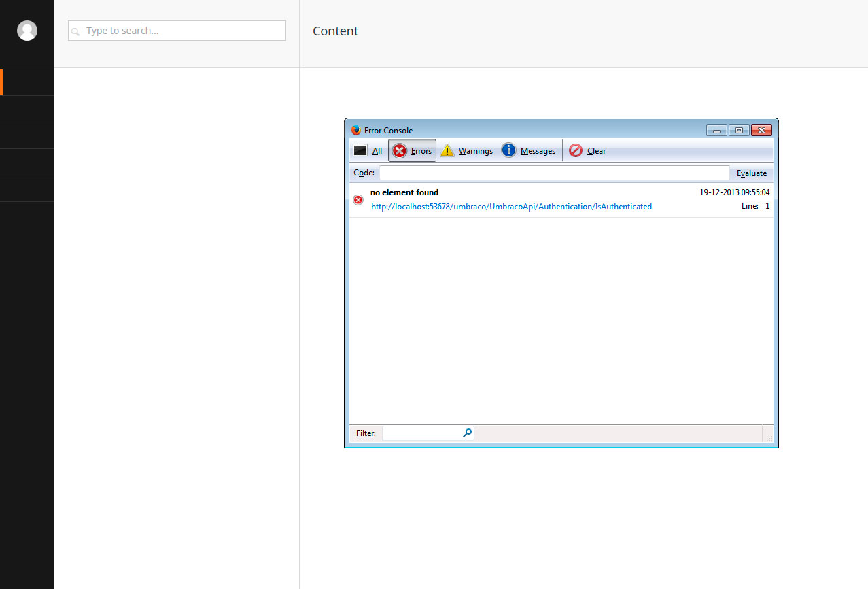
Task: Show All entries in the Error Console
Action: pos(368,151)
